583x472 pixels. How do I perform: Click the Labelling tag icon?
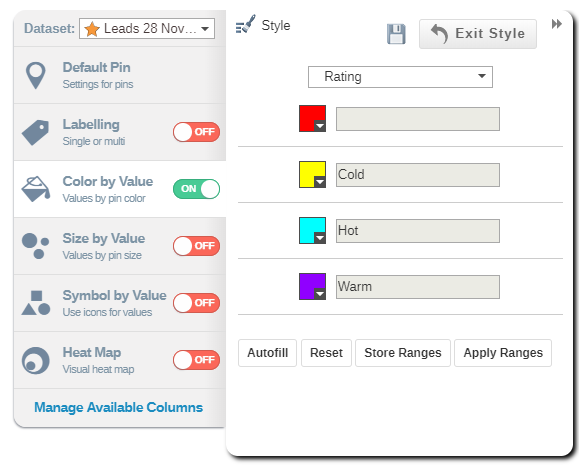tap(36, 132)
